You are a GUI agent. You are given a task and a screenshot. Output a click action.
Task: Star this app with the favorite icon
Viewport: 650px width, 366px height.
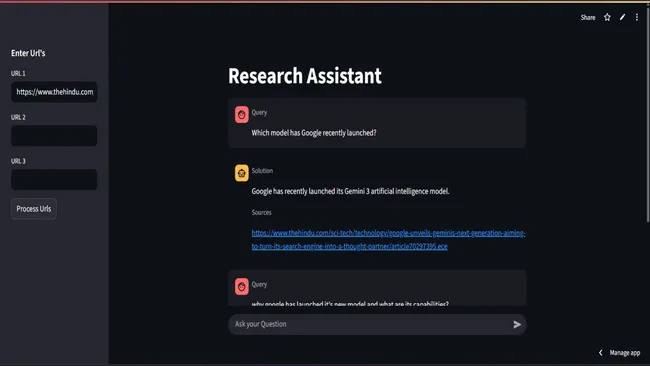(607, 17)
